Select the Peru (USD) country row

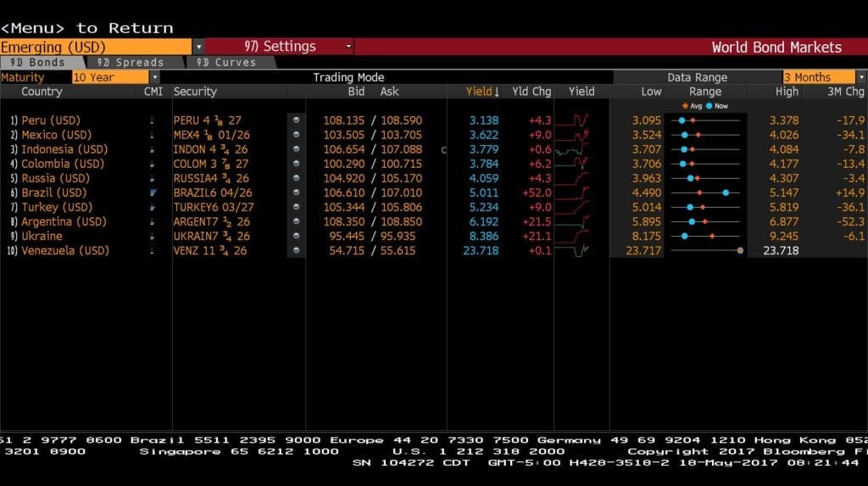pyautogui.click(x=50, y=120)
